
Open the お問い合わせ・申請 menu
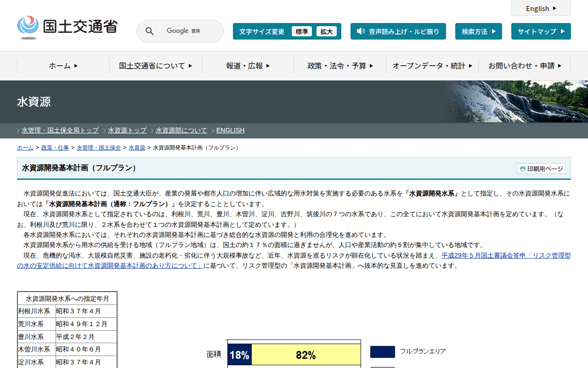(525, 66)
